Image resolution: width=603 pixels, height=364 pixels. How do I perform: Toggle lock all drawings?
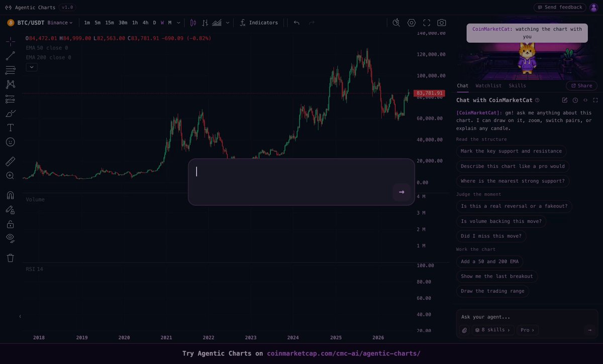[10, 224]
